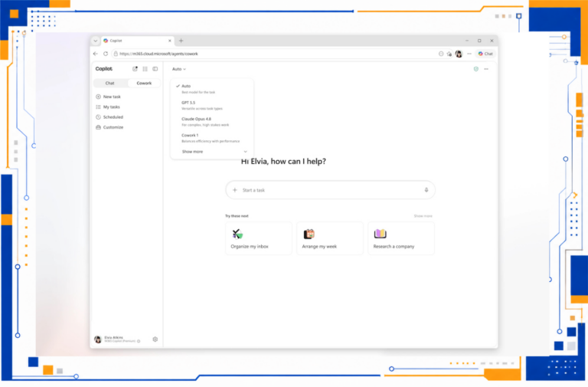Open browser profile avatar
Image resolution: width=588 pixels, height=387 pixels.
pyautogui.click(x=459, y=54)
